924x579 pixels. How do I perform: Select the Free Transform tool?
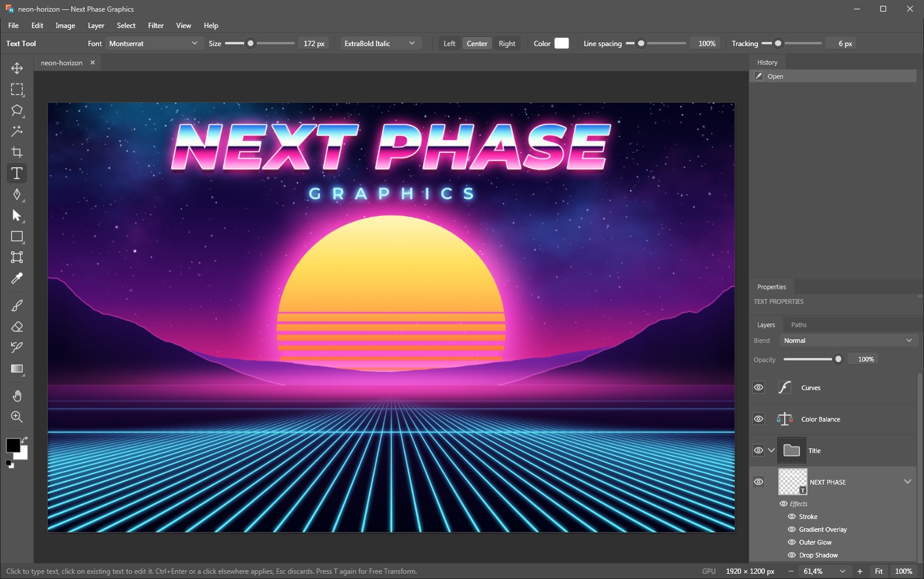(17, 257)
